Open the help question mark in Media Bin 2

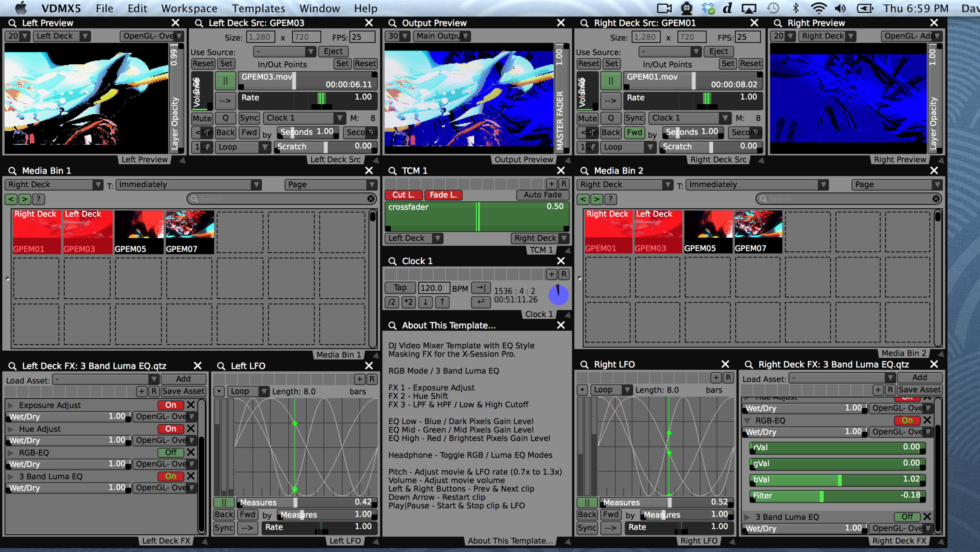coord(610,199)
